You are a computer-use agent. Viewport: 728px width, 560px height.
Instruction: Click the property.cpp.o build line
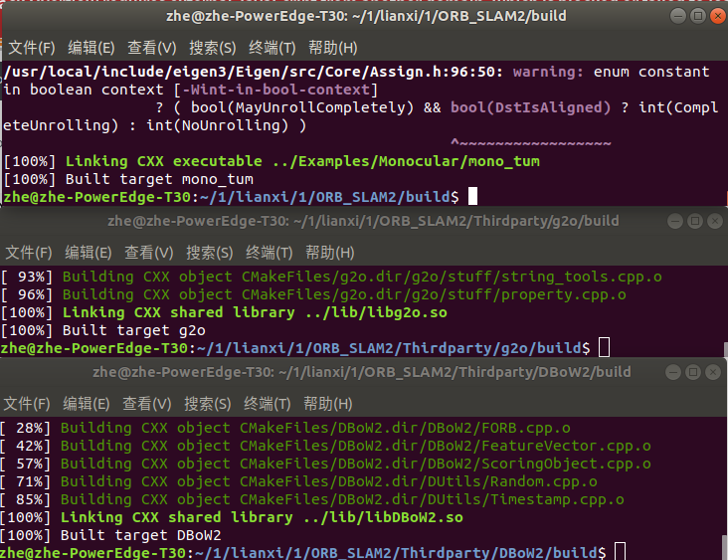tap(313, 294)
